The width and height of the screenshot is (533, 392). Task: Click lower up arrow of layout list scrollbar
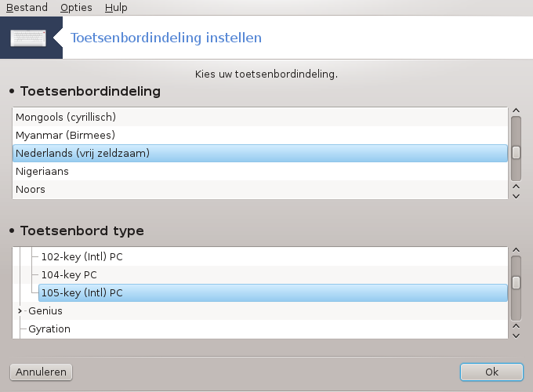point(516,187)
